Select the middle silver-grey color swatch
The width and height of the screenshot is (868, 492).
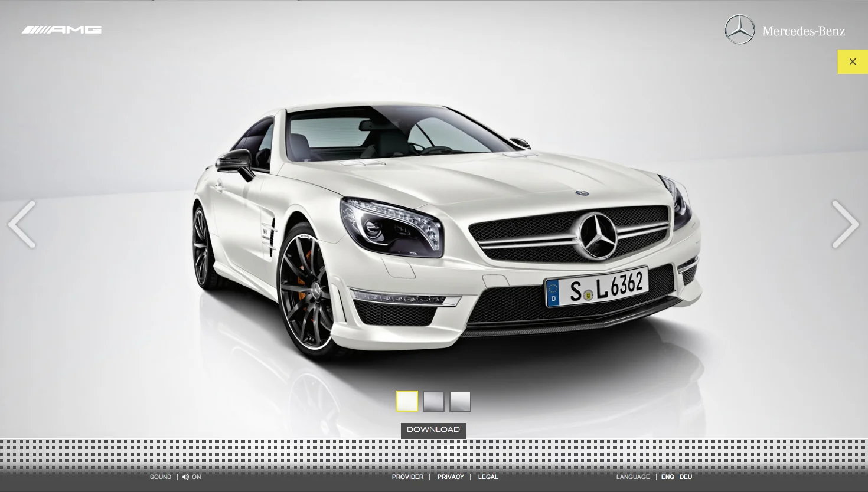(x=433, y=401)
